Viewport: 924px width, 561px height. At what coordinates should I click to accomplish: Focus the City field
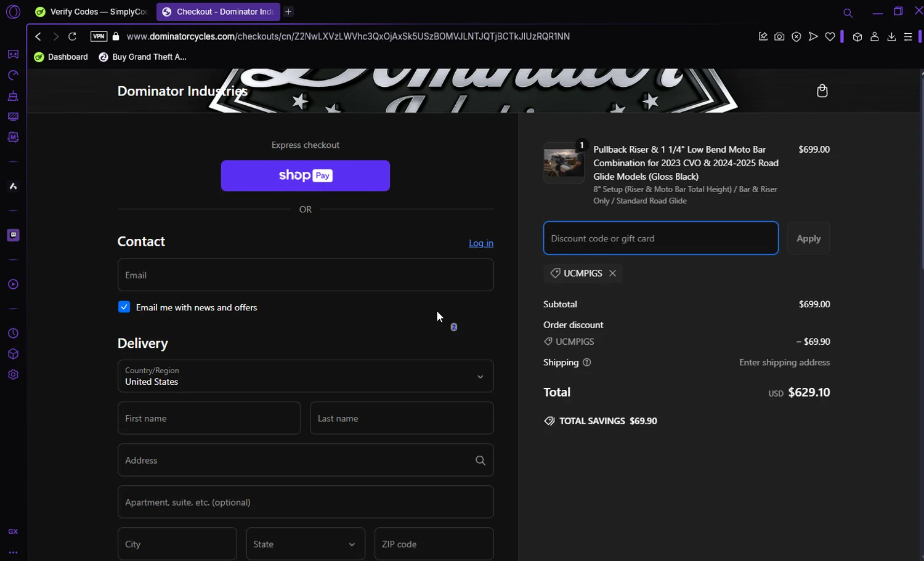[177, 544]
